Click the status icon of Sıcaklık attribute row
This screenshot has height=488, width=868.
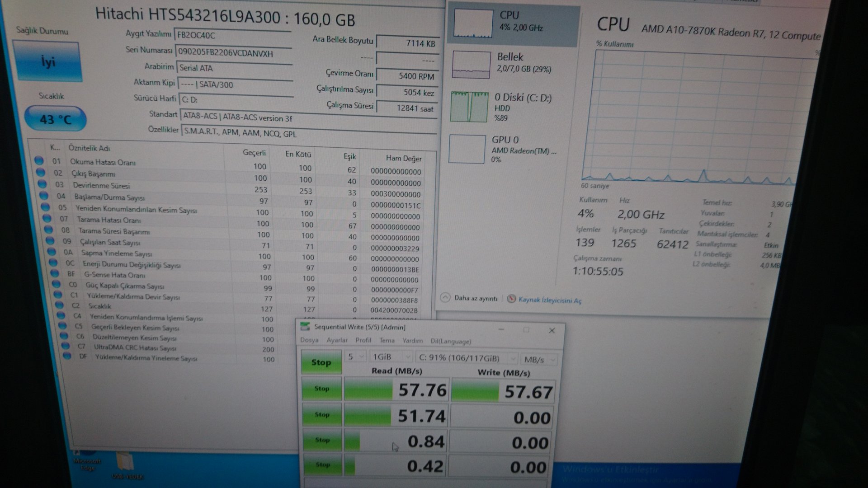point(59,305)
